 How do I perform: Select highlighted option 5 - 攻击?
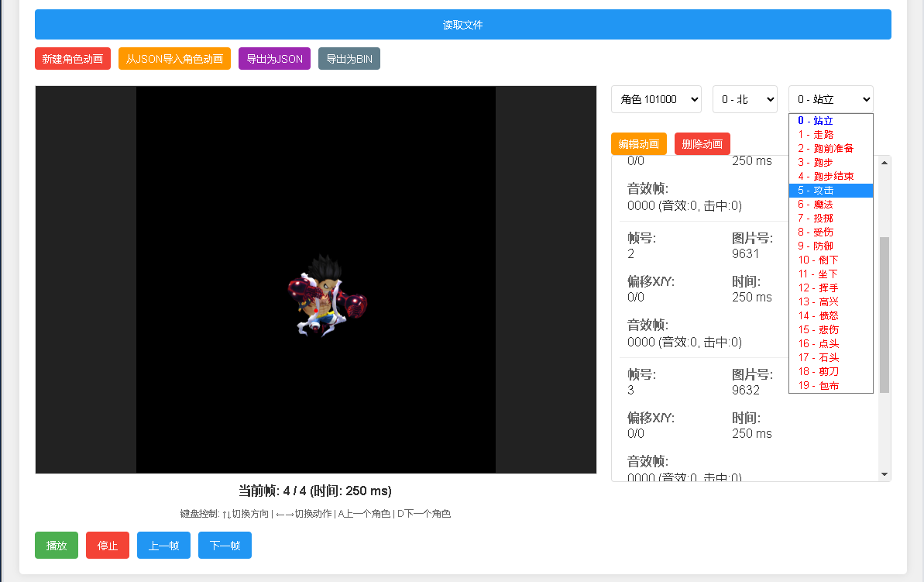[x=831, y=191]
